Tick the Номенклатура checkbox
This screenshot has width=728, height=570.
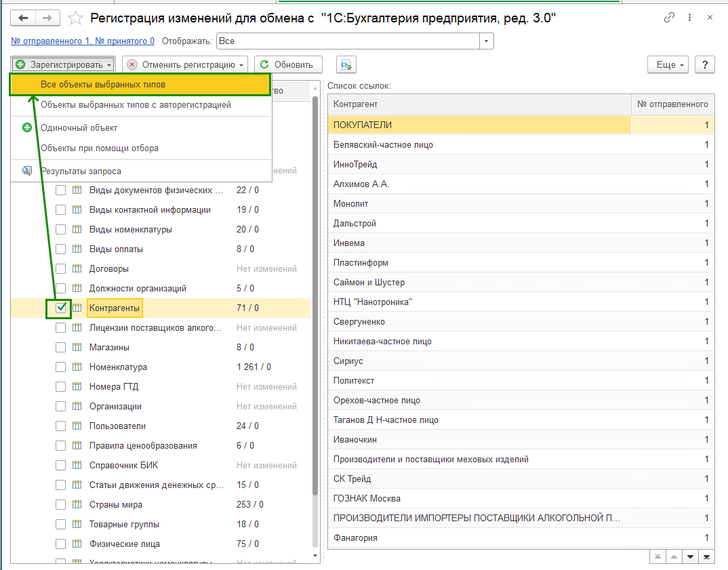(x=60, y=367)
